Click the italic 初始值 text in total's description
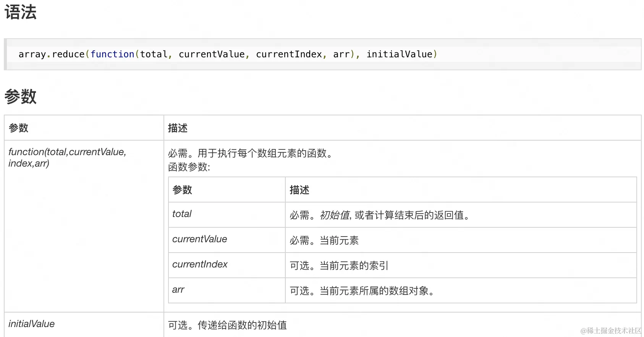644x337 pixels. pyautogui.click(x=335, y=215)
